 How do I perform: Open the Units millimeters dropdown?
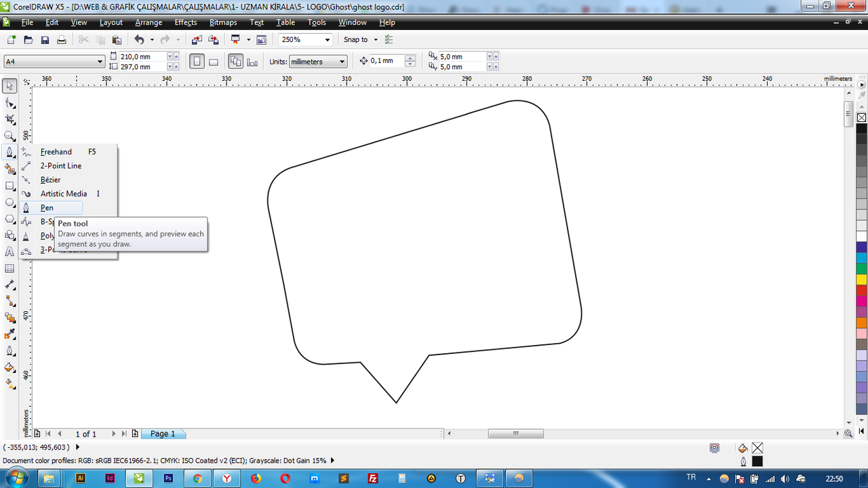[x=318, y=62]
